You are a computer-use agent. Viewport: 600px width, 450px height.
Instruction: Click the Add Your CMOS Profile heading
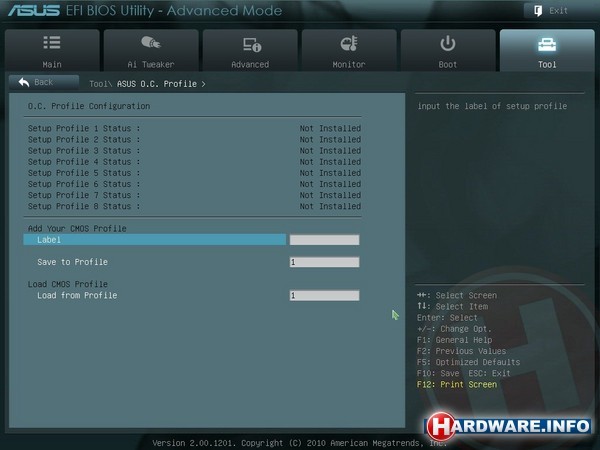[77, 228]
